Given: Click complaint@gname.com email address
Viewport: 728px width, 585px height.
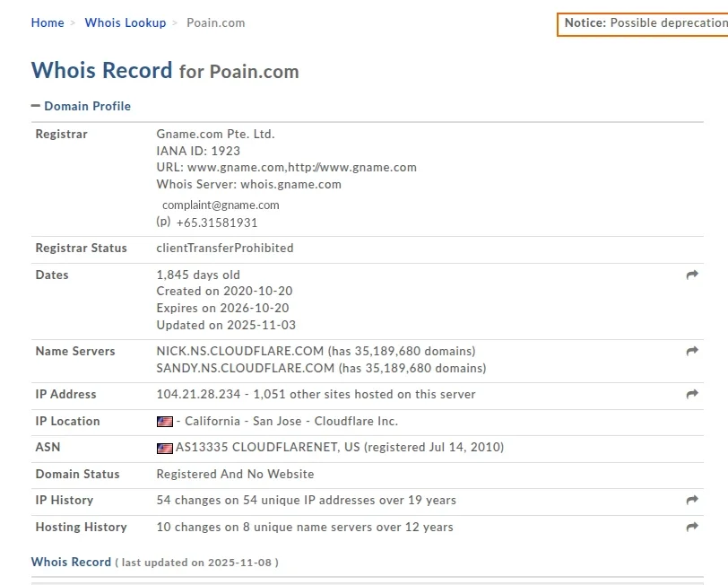Looking at the screenshot, I should pos(221,205).
